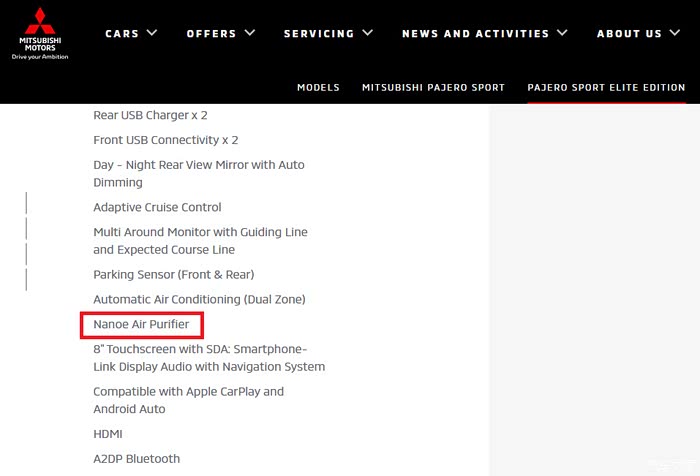Switch to Mitsubishi Pajero Sport tab
This screenshot has width=700, height=476.
click(433, 88)
